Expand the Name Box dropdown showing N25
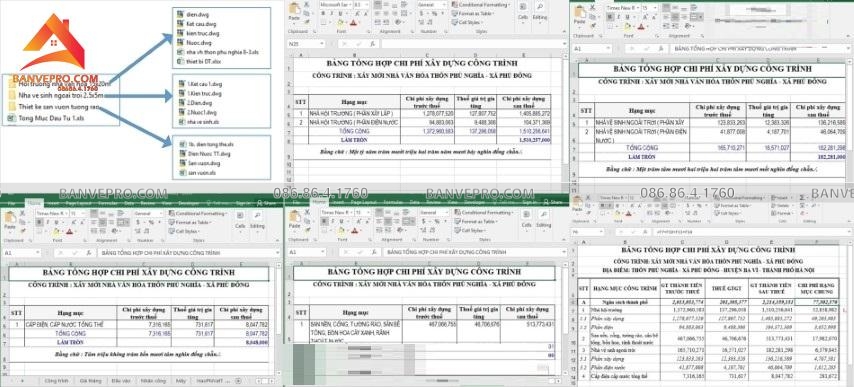 [x=322, y=44]
